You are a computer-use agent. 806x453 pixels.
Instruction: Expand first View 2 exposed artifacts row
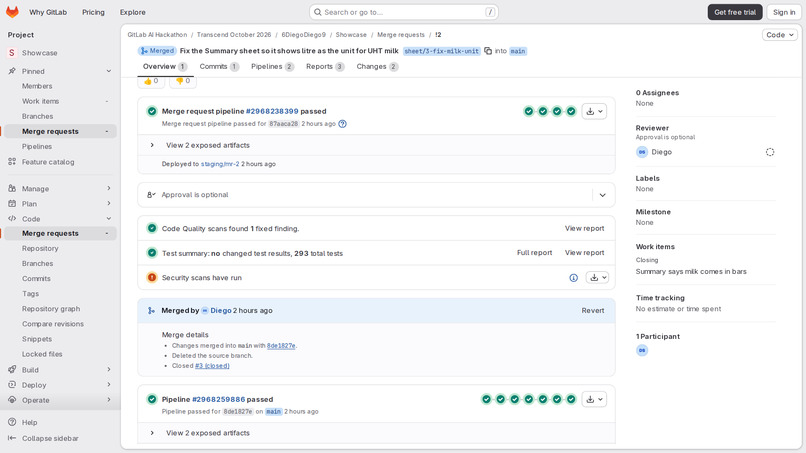pos(152,146)
